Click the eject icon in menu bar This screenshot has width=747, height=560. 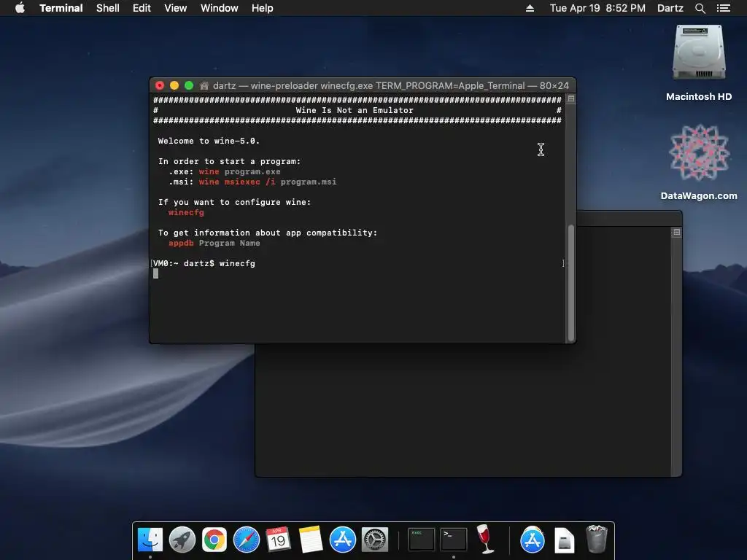point(530,8)
